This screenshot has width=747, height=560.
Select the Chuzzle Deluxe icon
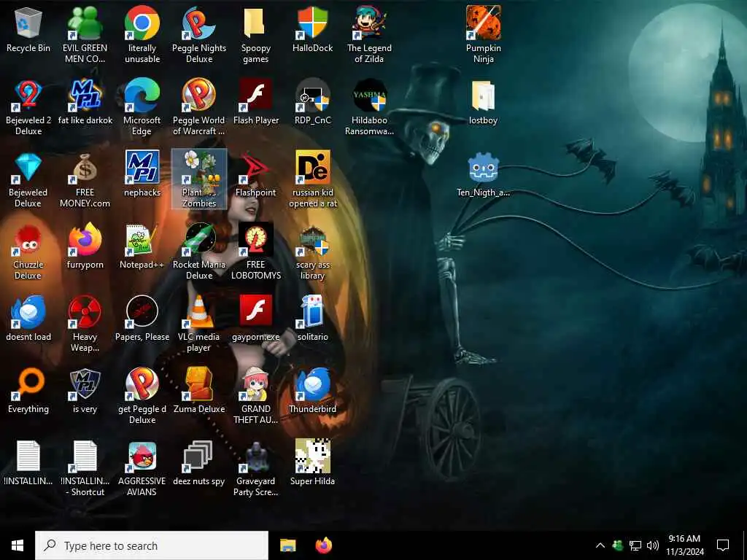(x=28, y=252)
